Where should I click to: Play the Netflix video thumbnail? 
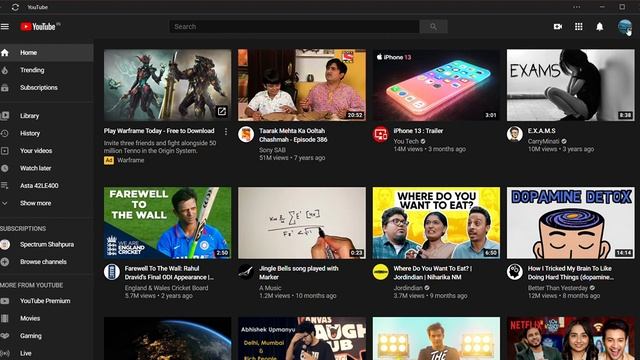click(571, 338)
